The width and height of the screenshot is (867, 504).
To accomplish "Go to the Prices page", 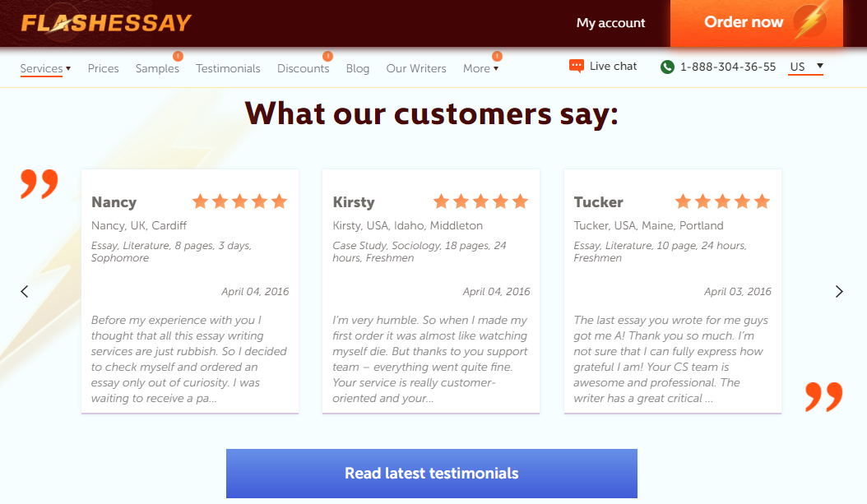I will [x=104, y=68].
